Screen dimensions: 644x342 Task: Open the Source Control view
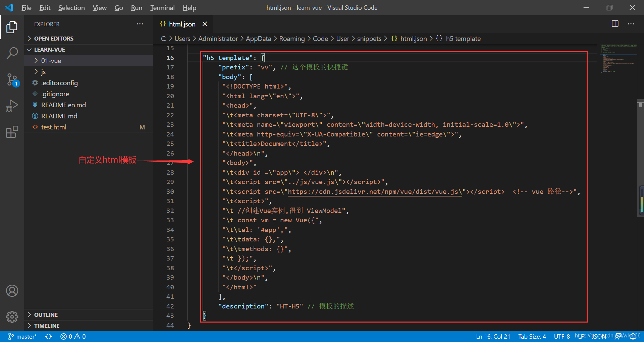(12, 79)
